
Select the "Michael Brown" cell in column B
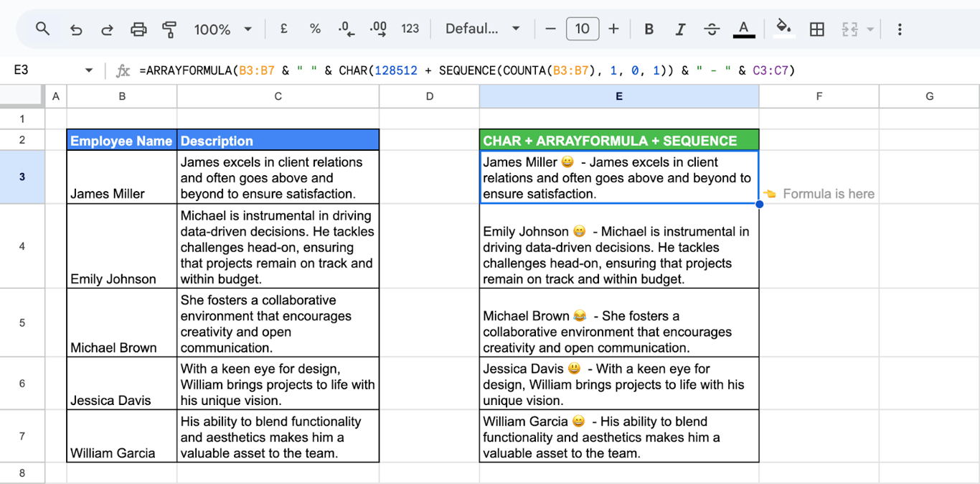pos(122,322)
